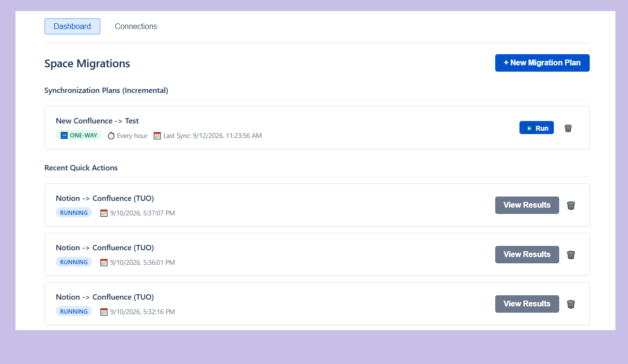Switch to the Connections tab
628x364 pixels.
point(136,27)
